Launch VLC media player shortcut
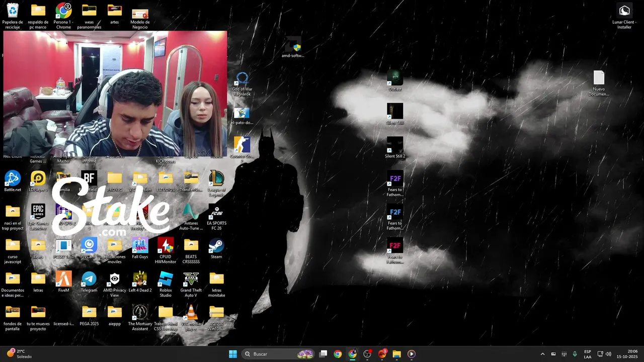This screenshot has height=362, width=644. point(191,317)
